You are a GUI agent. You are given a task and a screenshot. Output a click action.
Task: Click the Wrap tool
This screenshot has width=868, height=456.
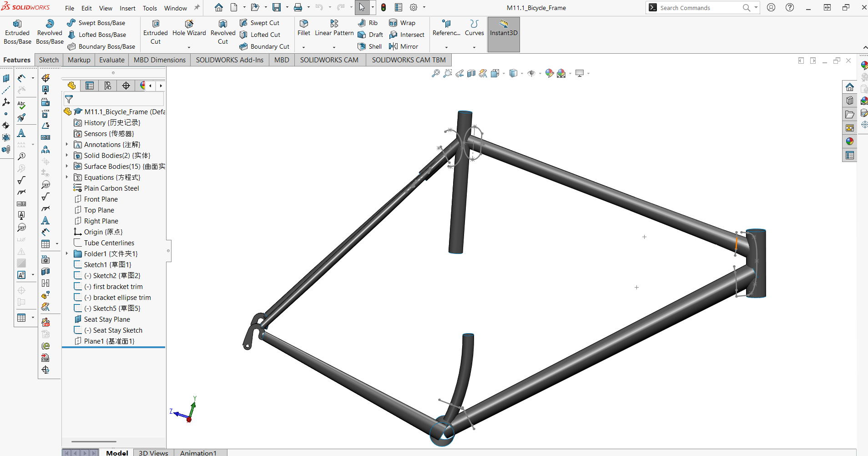click(402, 23)
